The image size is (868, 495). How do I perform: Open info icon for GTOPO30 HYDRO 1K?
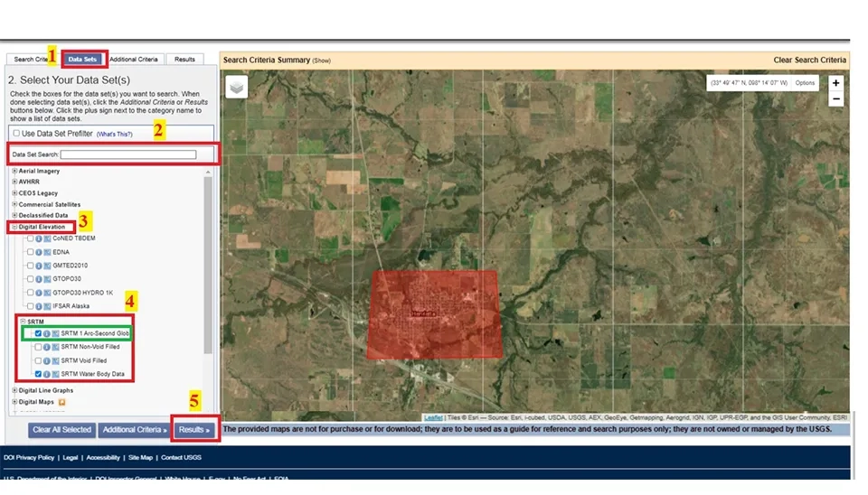(39, 294)
